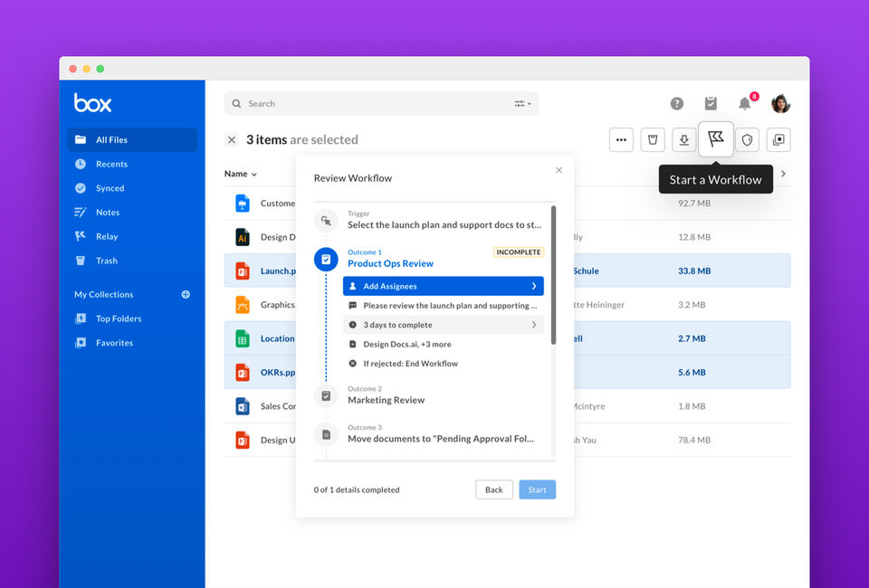Screen dimensions: 869x588
Task: Open Favorites collection
Action: point(114,343)
